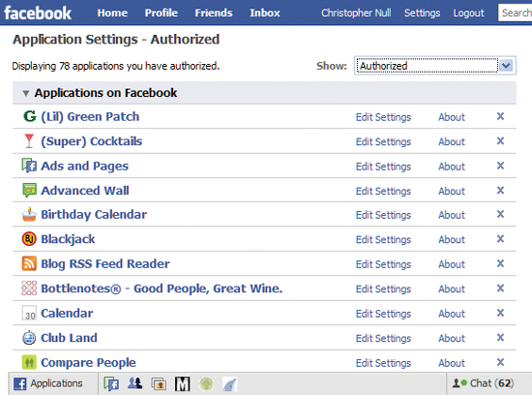Remove the Calendar application with X
The height and width of the screenshot is (395, 532).
(500, 313)
